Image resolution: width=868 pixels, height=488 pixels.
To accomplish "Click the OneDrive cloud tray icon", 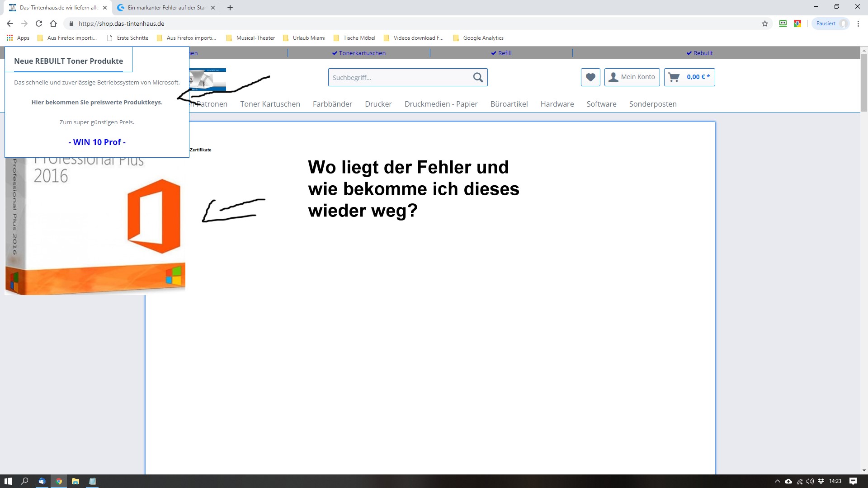I will (788, 481).
